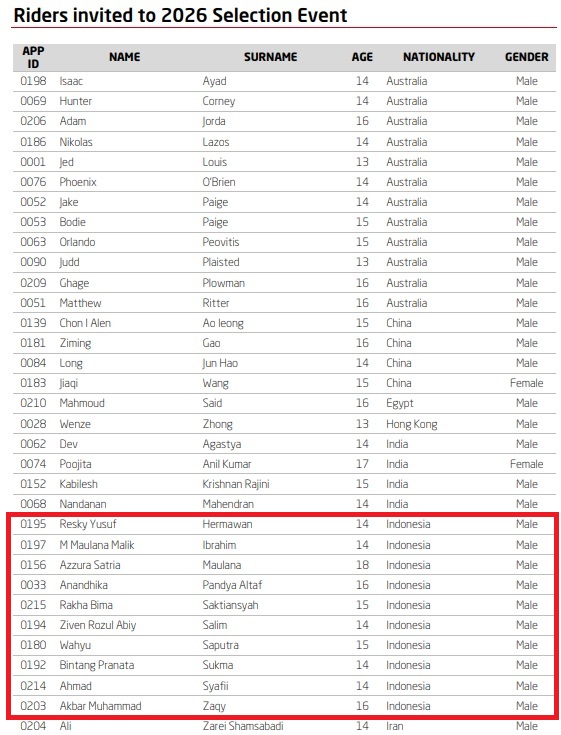
Task: Click Resky Yusuf in the highlighted section
Action: (88, 524)
